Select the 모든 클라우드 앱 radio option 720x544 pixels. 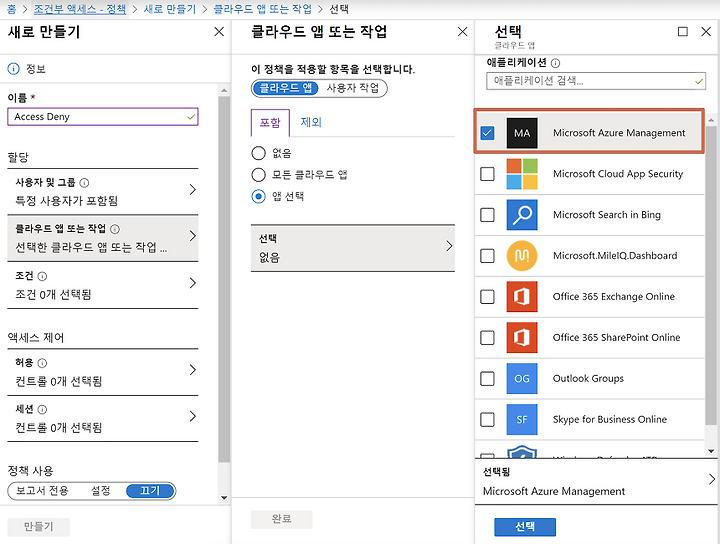259,174
